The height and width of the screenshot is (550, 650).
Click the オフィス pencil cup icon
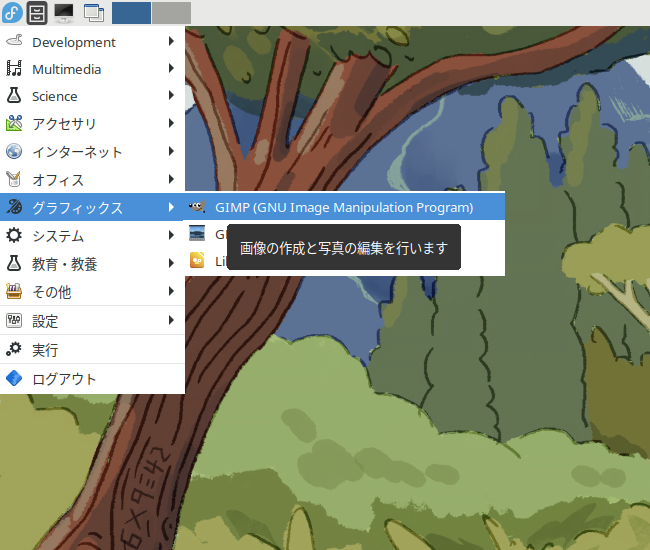tap(14, 179)
